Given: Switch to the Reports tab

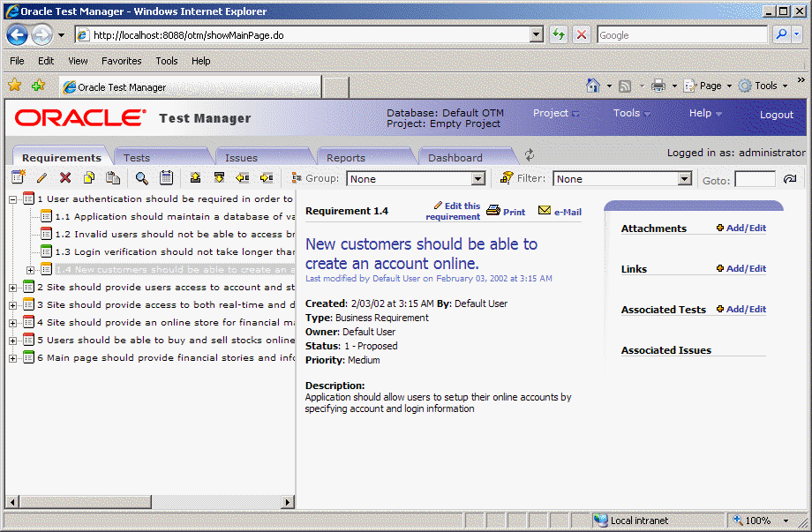Looking at the screenshot, I should 346,157.
